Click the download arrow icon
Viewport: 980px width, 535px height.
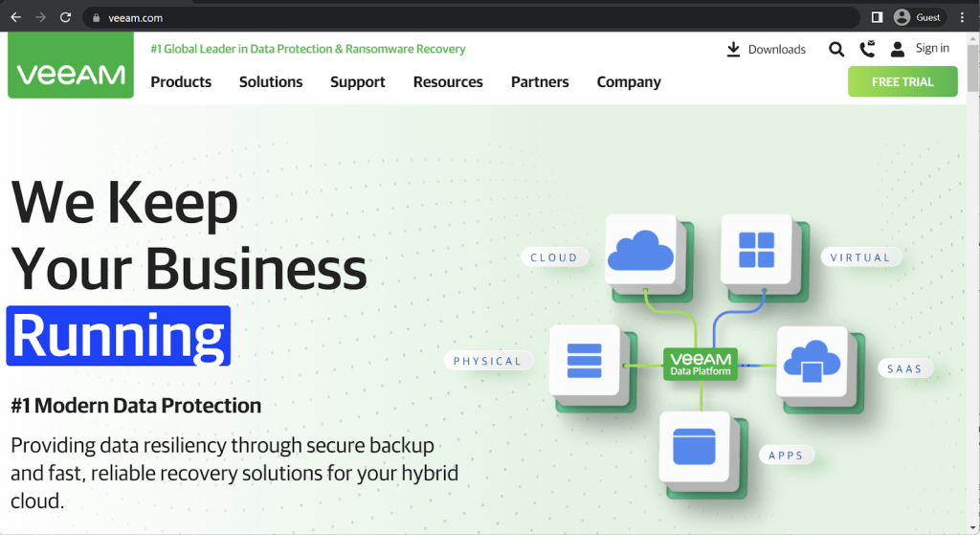[733, 50]
